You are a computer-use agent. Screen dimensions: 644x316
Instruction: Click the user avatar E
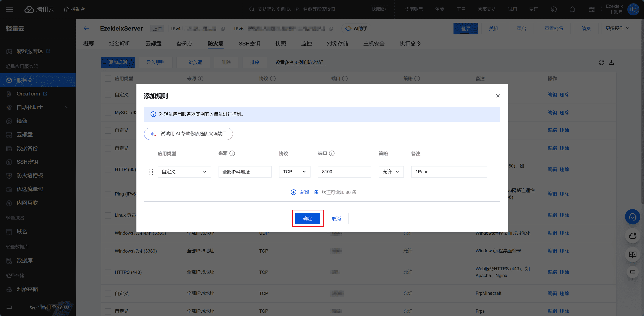pos(633,9)
